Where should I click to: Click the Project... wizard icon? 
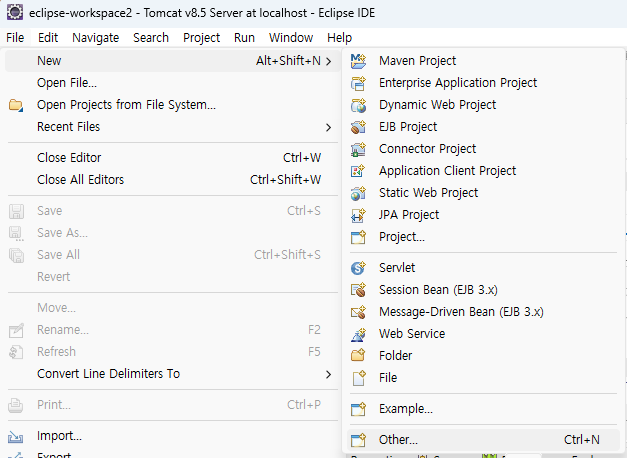358,237
